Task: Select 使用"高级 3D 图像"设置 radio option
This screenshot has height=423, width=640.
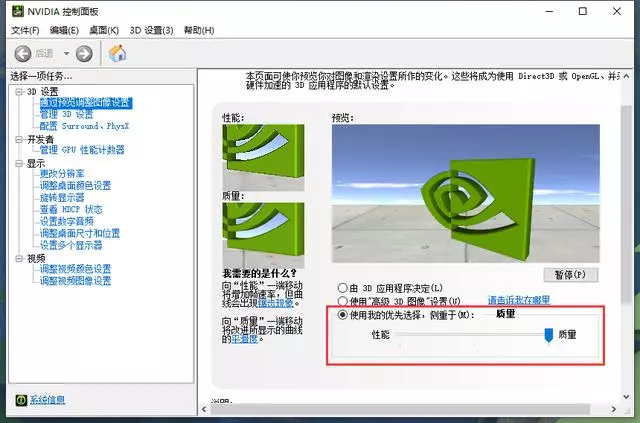Action: [343, 301]
